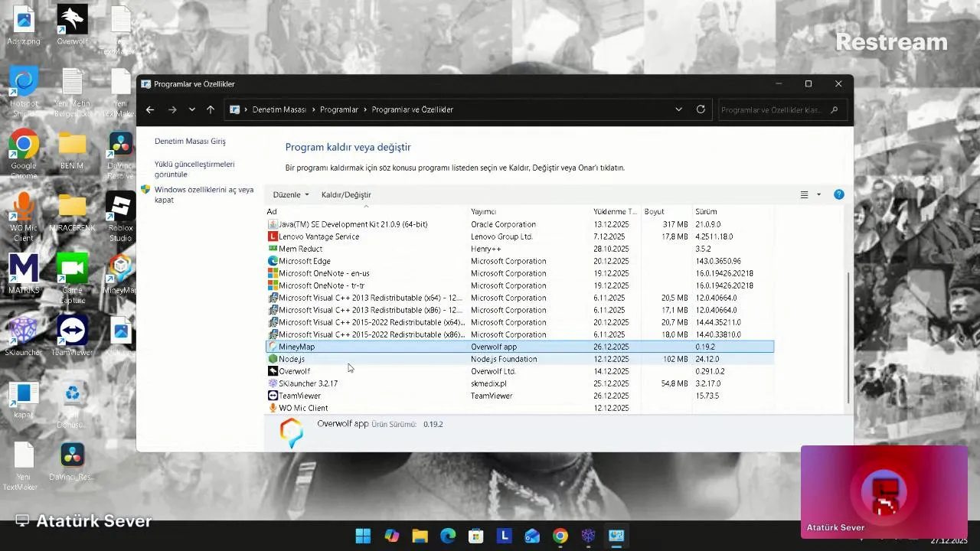980x551 pixels.
Task: Open Yüklü güncelleştirmeleri görüntüle link
Action: click(194, 169)
